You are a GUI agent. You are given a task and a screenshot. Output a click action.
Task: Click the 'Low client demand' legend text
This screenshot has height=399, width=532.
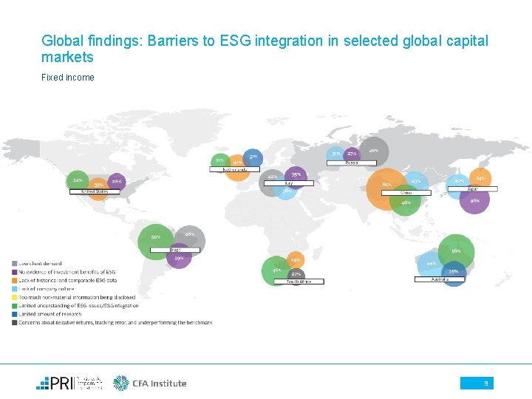(x=40, y=264)
